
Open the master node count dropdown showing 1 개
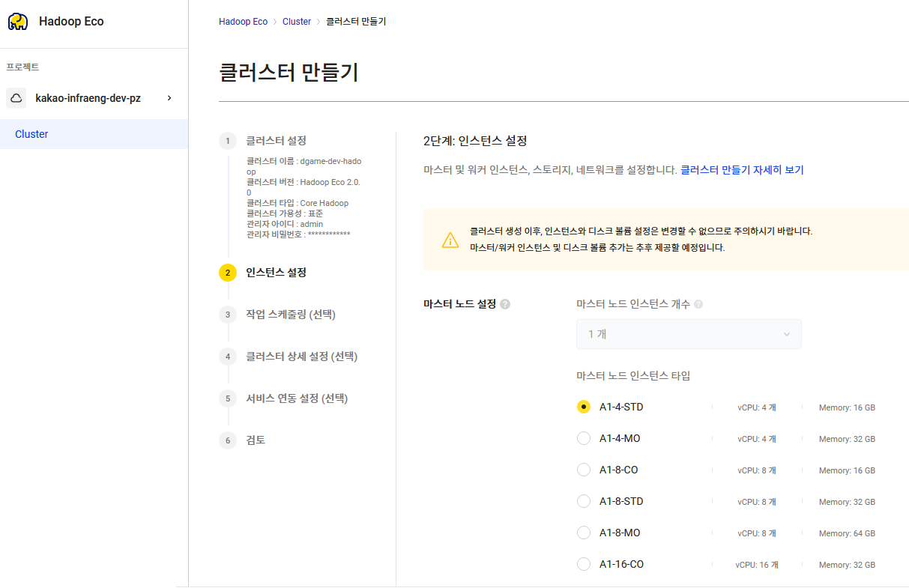(x=688, y=333)
